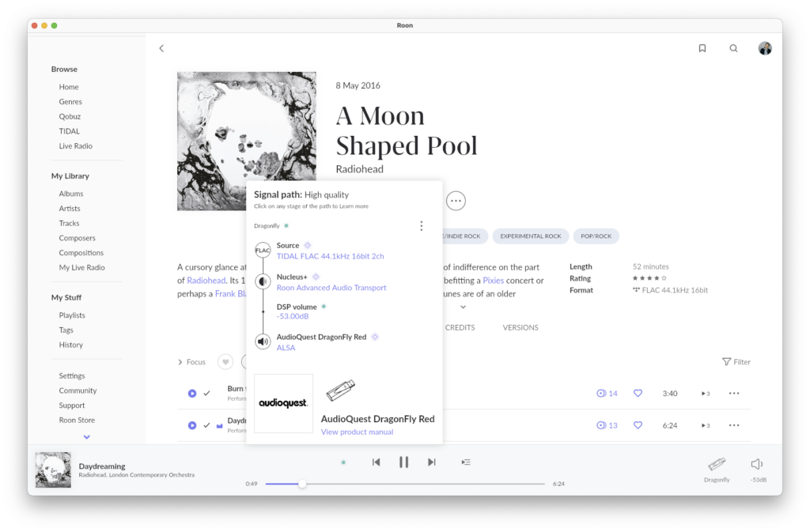Open Playlists in My Stuff
The height and width of the screenshot is (532, 810).
coord(72,315)
